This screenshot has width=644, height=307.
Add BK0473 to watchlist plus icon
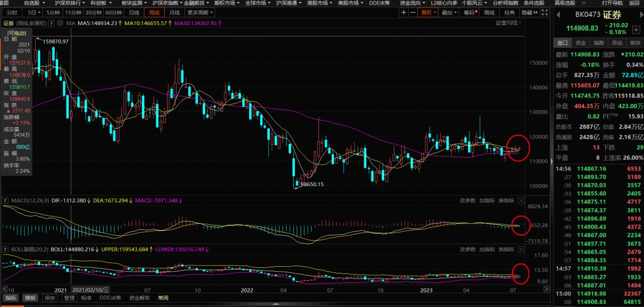[636, 30]
